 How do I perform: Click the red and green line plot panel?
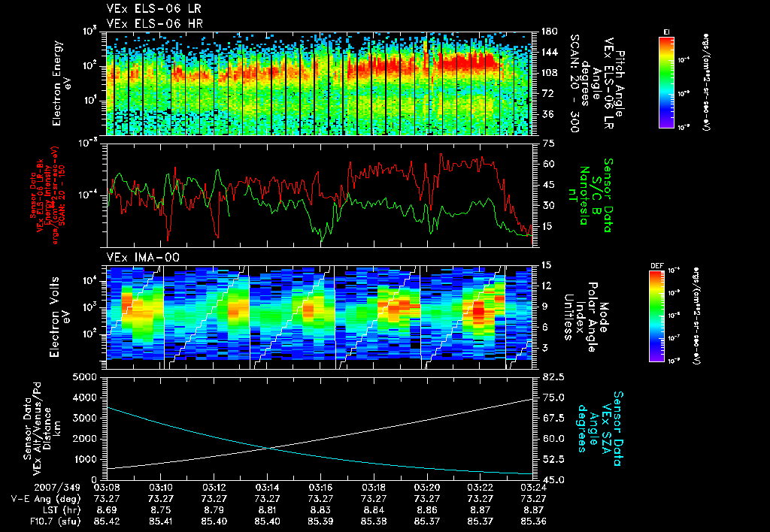[320, 195]
